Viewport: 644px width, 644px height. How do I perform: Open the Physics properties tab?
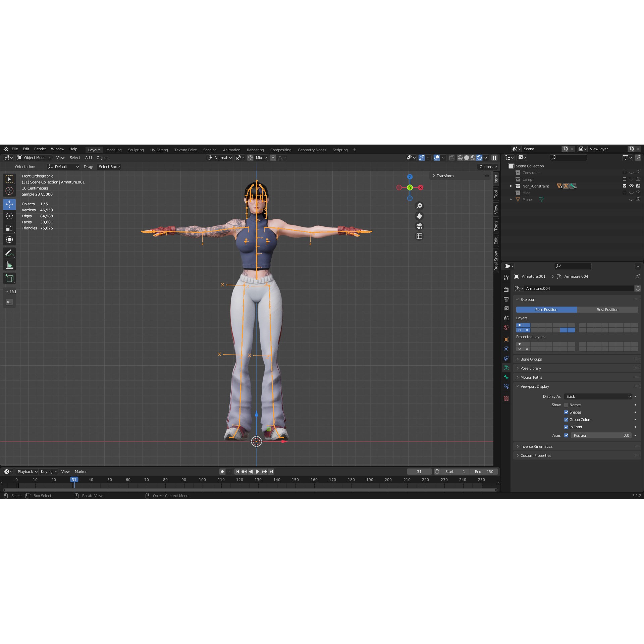(x=506, y=349)
